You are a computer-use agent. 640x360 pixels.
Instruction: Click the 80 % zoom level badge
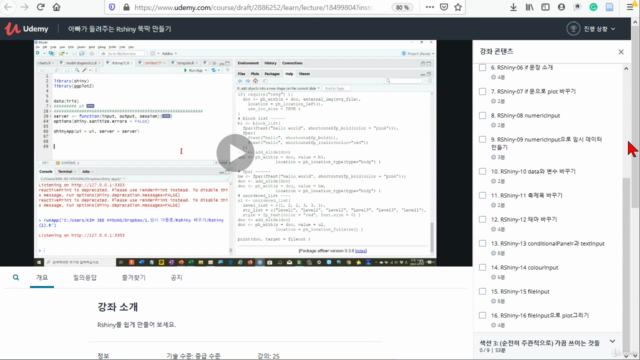402,7
